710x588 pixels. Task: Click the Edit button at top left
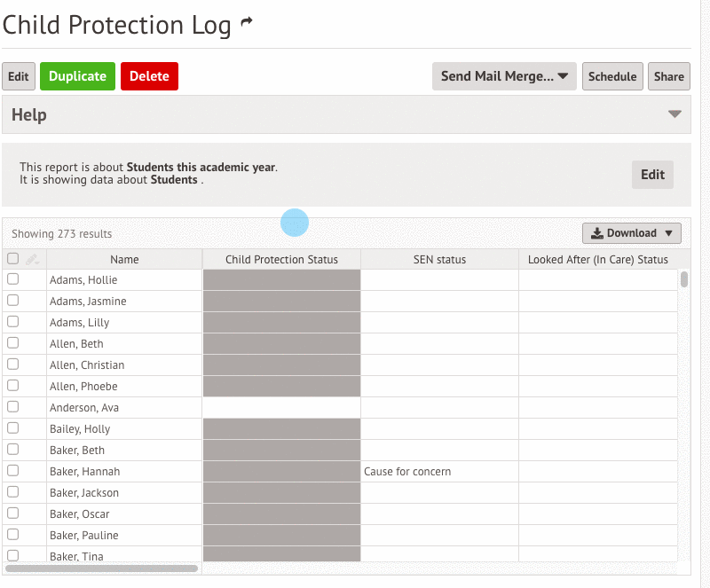(19, 76)
